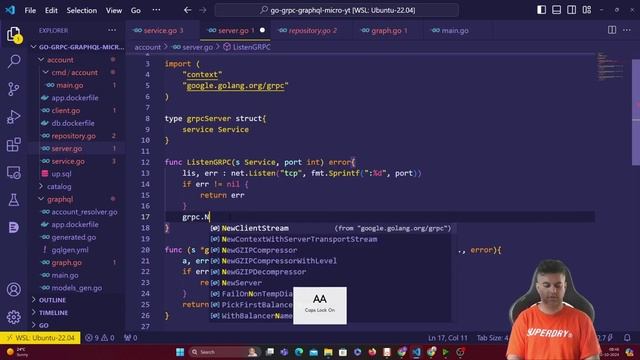Select NewGZIPCompressor suggestion
The height and width of the screenshot is (360, 640).
(x=331, y=250)
